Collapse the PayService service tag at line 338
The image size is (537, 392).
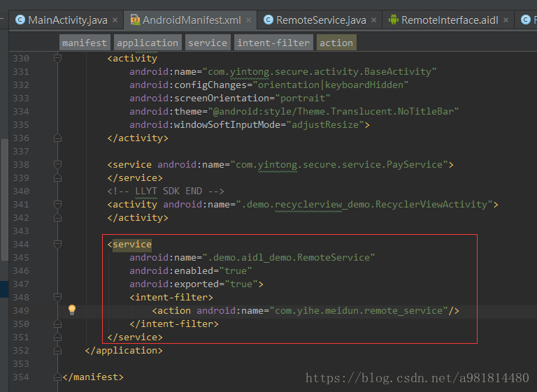(x=57, y=165)
